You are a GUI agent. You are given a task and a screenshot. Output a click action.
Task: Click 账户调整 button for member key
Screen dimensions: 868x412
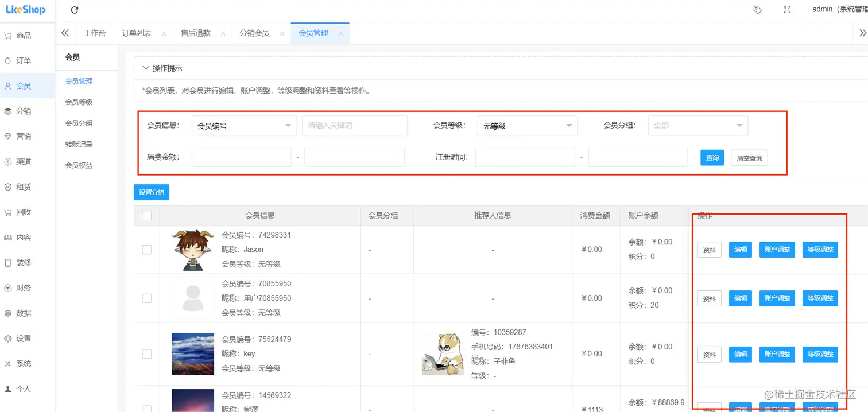click(x=777, y=355)
